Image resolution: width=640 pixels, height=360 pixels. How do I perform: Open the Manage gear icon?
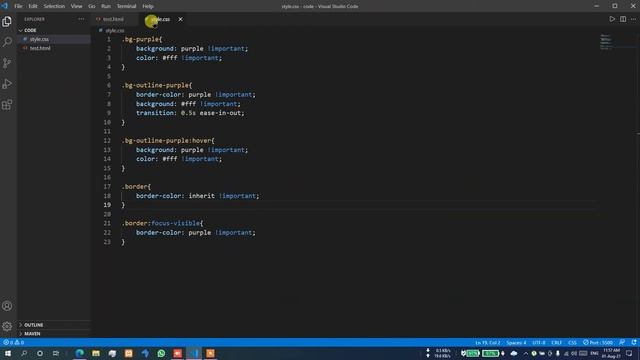pos(7,326)
